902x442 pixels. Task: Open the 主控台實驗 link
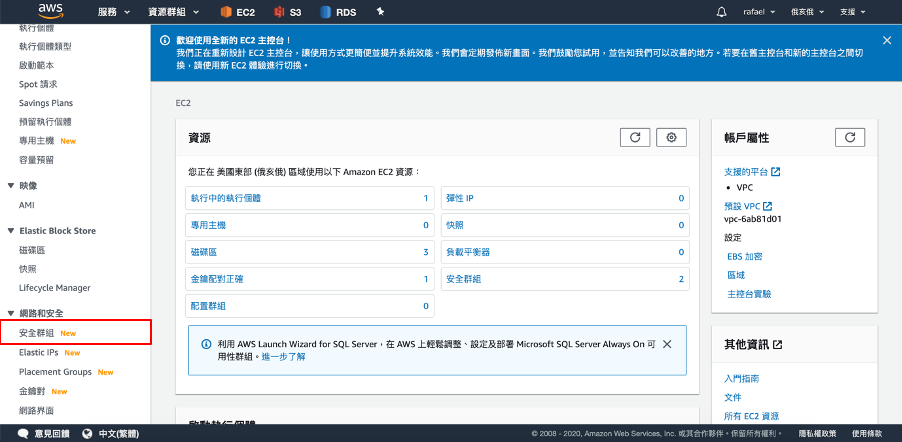750,294
